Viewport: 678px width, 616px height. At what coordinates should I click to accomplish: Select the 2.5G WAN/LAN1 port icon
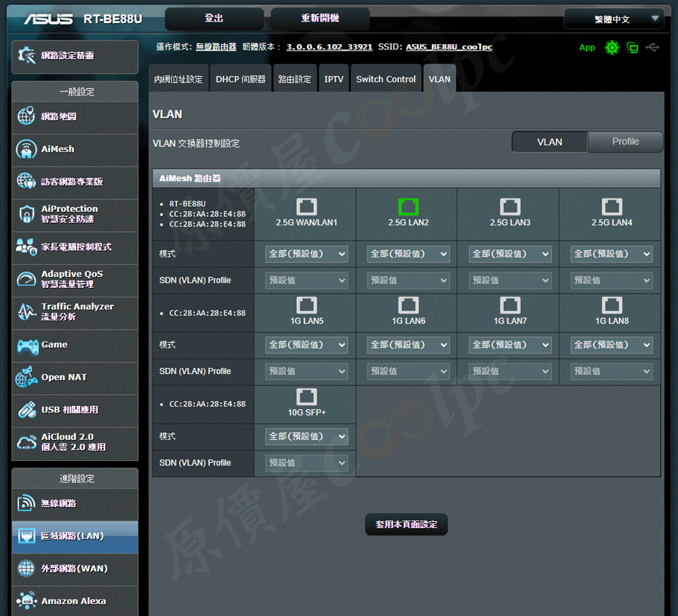306,207
